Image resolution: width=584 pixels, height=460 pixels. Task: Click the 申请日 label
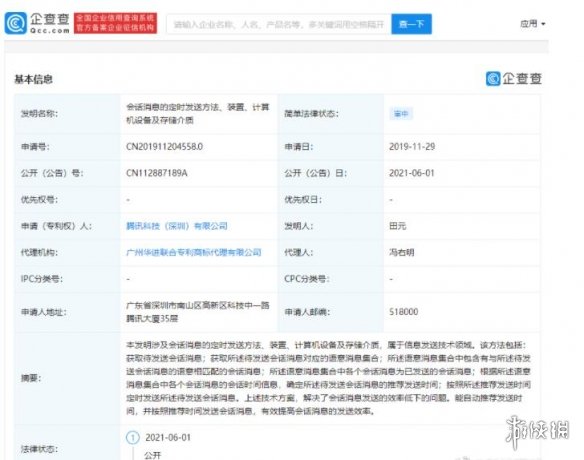click(x=299, y=146)
